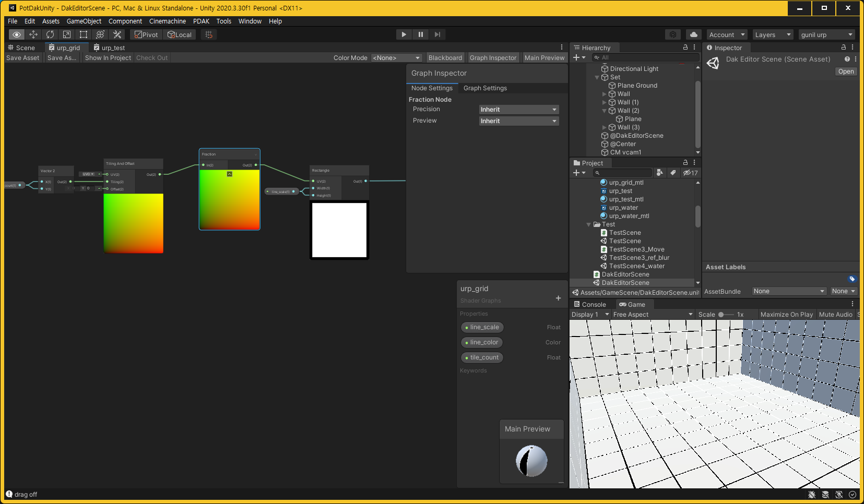
Task: Pause the game playback
Action: 420,34
